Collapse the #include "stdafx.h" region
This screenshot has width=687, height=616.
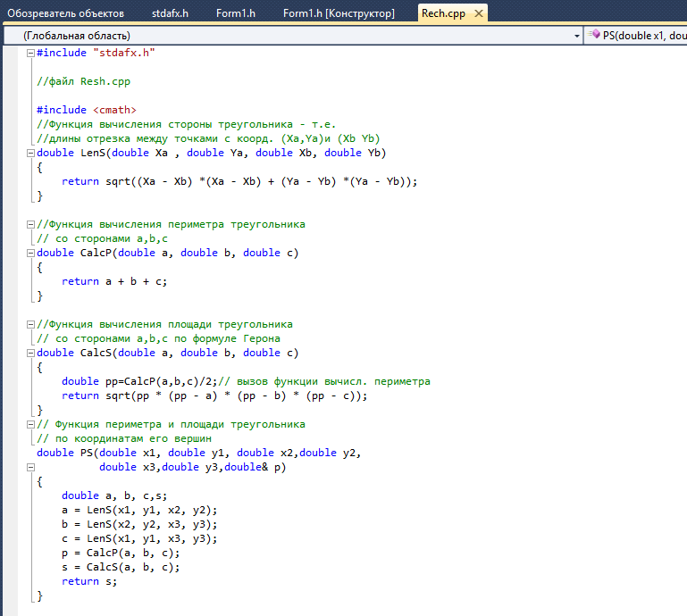(30, 53)
